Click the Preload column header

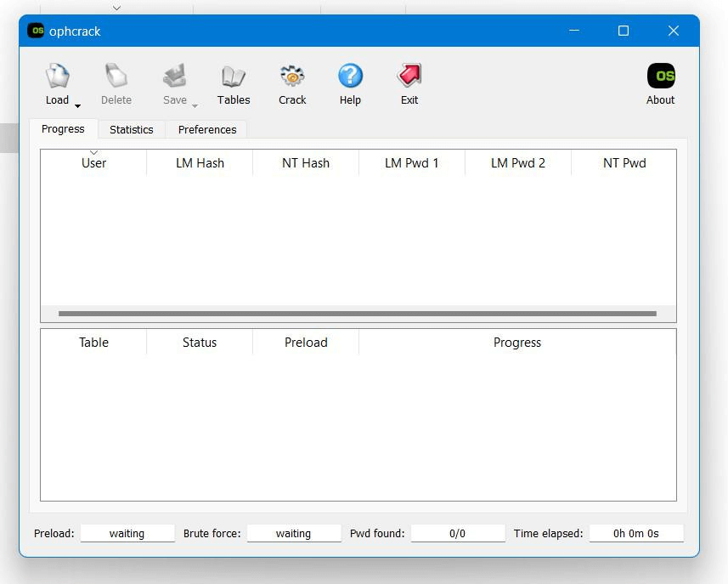pos(306,343)
